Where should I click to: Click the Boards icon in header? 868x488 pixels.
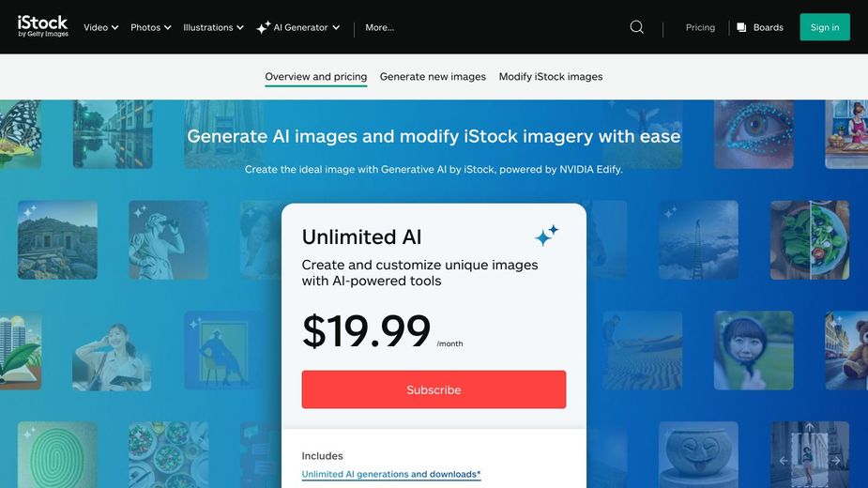[x=741, y=27]
